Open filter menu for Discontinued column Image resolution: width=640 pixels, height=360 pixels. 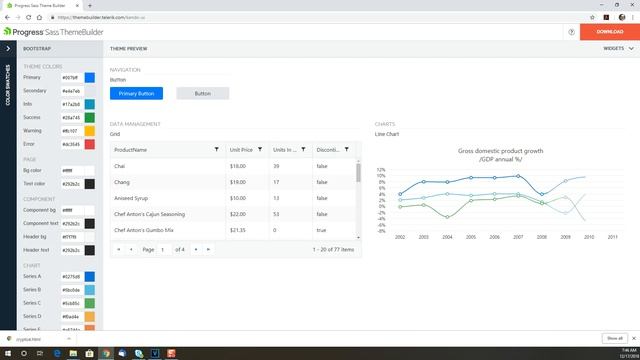(x=347, y=149)
